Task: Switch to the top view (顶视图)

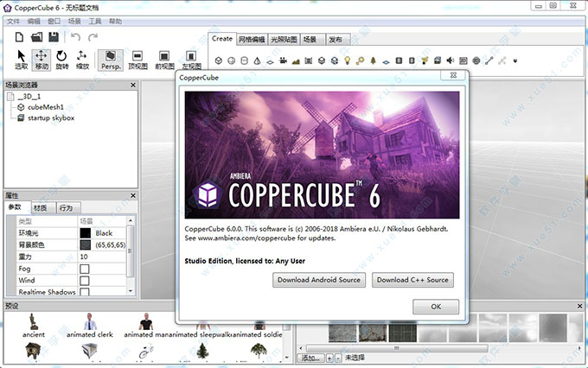Action: click(137, 60)
